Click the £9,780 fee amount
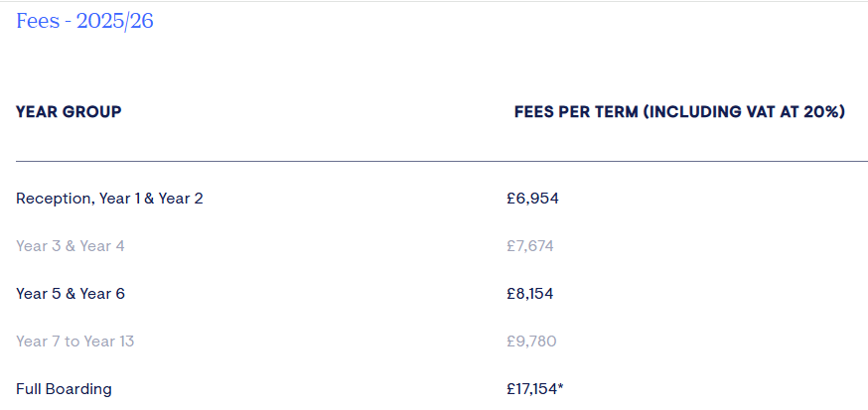This screenshot has height=410, width=868. coord(531,341)
